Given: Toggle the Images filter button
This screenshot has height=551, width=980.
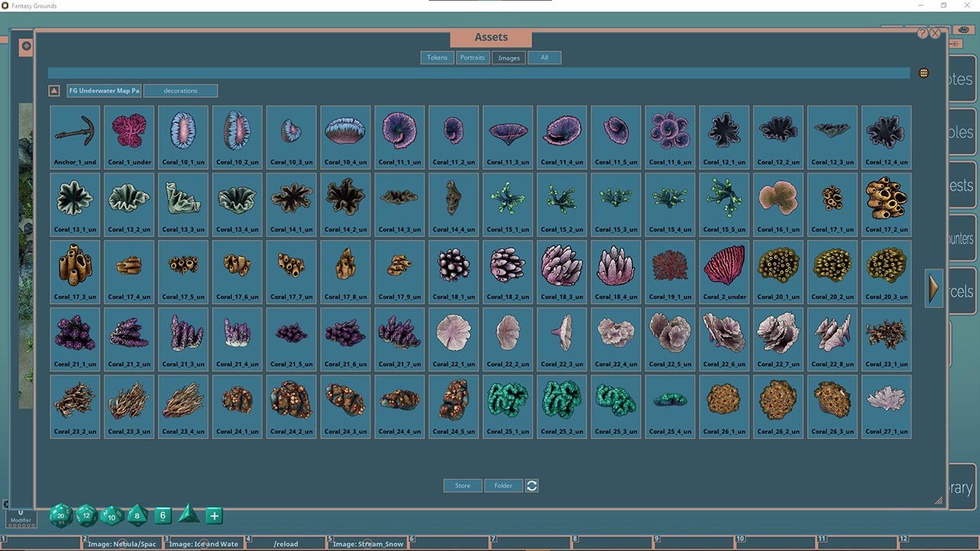Looking at the screenshot, I should (x=508, y=57).
